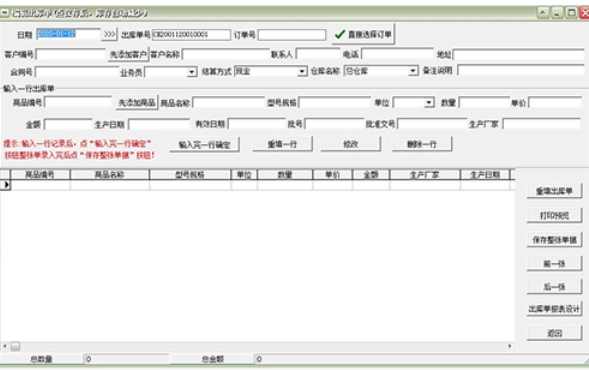Screen dimensions: 589x370
Task: Click the 客户编号 input field
Action: [x=71, y=54]
